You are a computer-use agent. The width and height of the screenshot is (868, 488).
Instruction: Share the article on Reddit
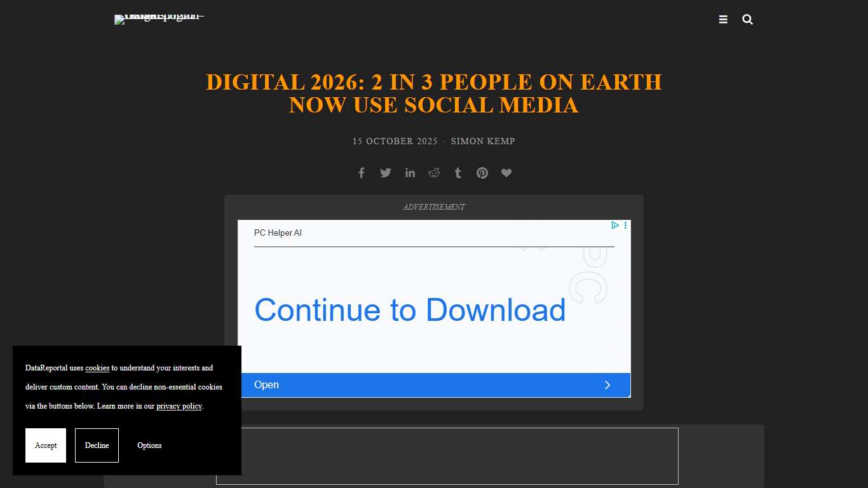434,172
